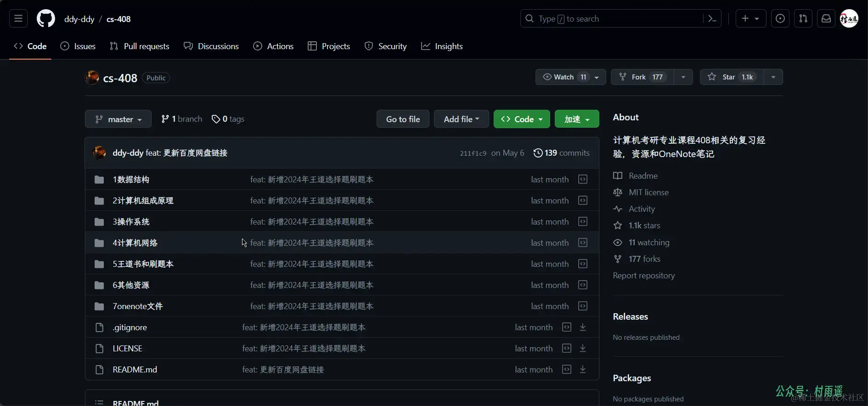Viewport: 868px width, 406px height.
Task: Open the Security tab
Action: [x=386, y=46]
